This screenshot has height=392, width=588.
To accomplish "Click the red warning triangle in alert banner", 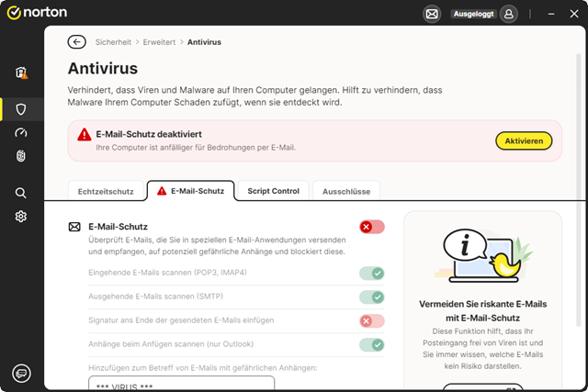I will (x=85, y=135).
